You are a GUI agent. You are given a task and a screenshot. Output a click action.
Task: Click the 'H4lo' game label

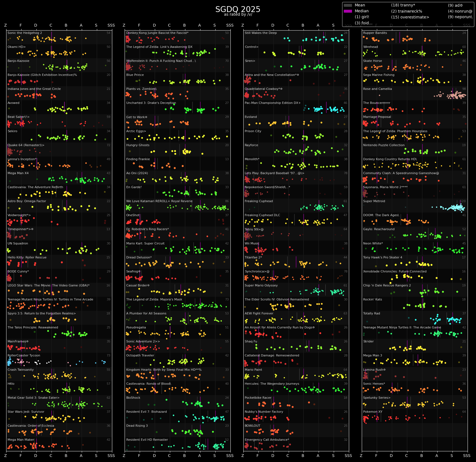point(11,384)
